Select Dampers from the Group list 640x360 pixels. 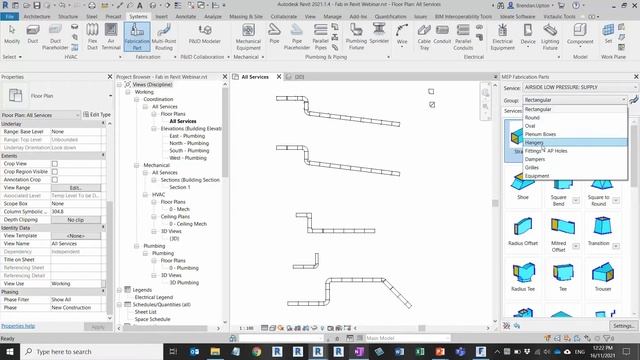tap(575, 159)
